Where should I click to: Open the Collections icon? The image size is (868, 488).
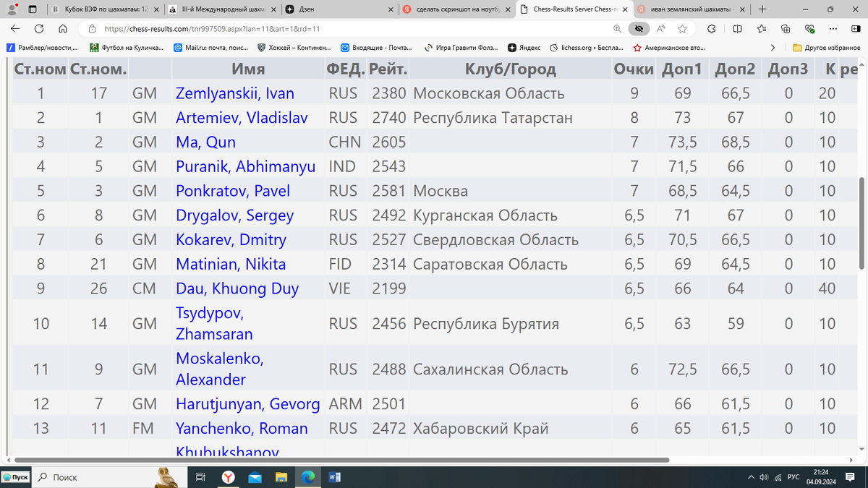pyautogui.click(x=786, y=29)
